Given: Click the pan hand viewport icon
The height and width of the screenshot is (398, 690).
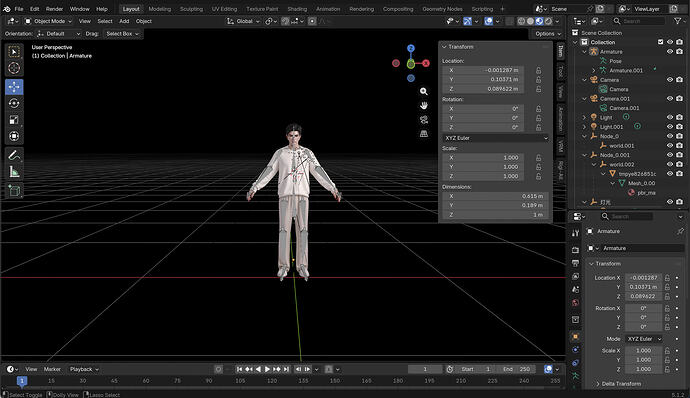Looking at the screenshot, I should pos(423,106).
